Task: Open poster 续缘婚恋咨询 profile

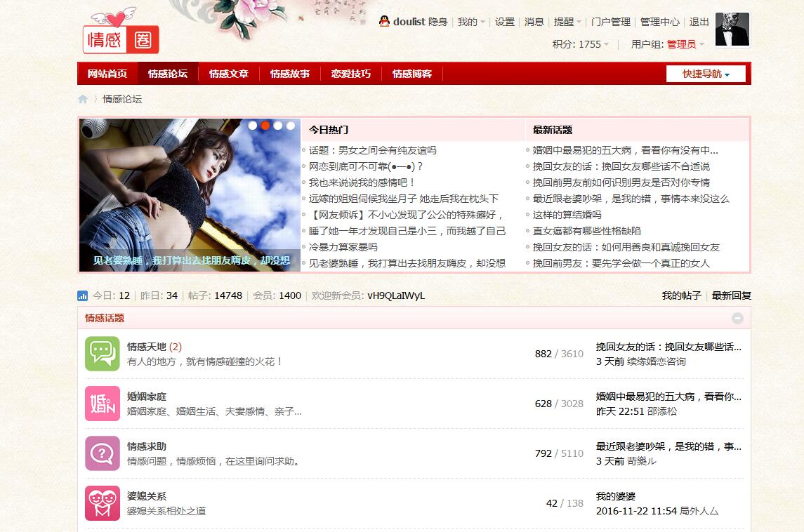Action: [x=657, y=362]
